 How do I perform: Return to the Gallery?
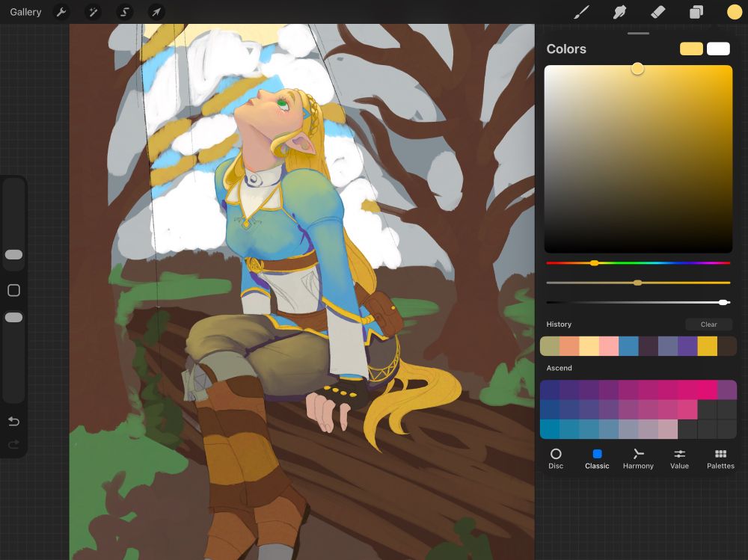[25, 12]
